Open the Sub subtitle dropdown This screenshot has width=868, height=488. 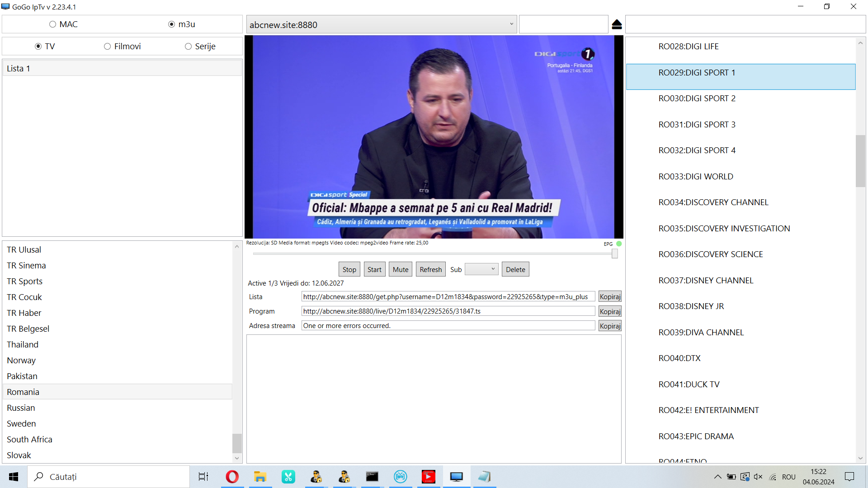click(481, 269)
